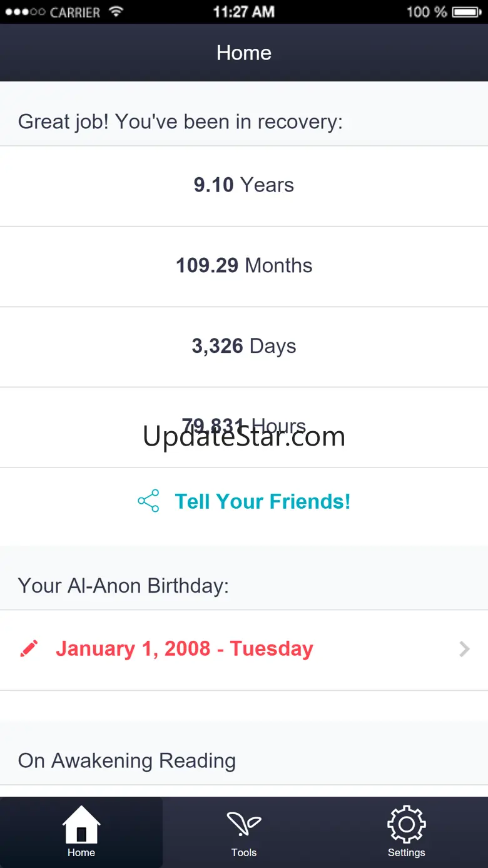Tap the Home title in header
488x868 pixels.
point(244,53)
